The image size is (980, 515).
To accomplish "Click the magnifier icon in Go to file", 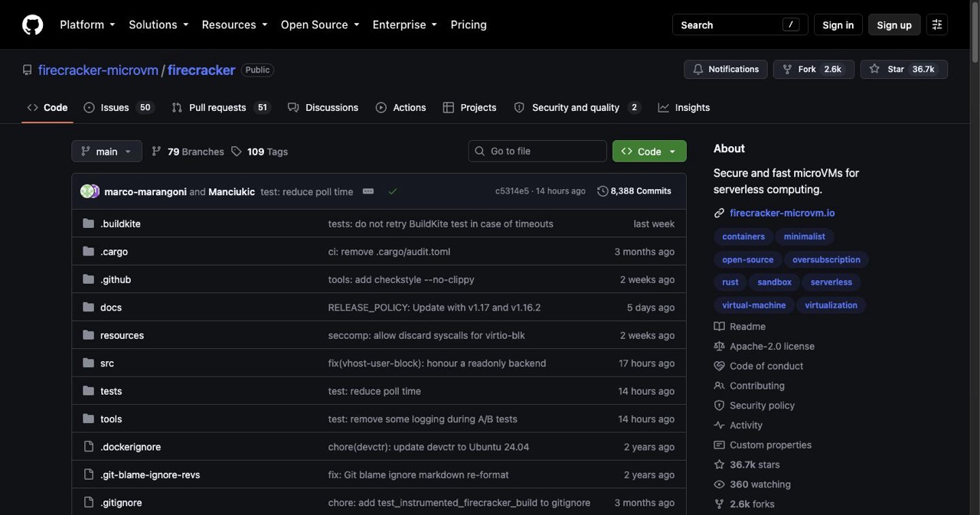I will coord(480,152).
